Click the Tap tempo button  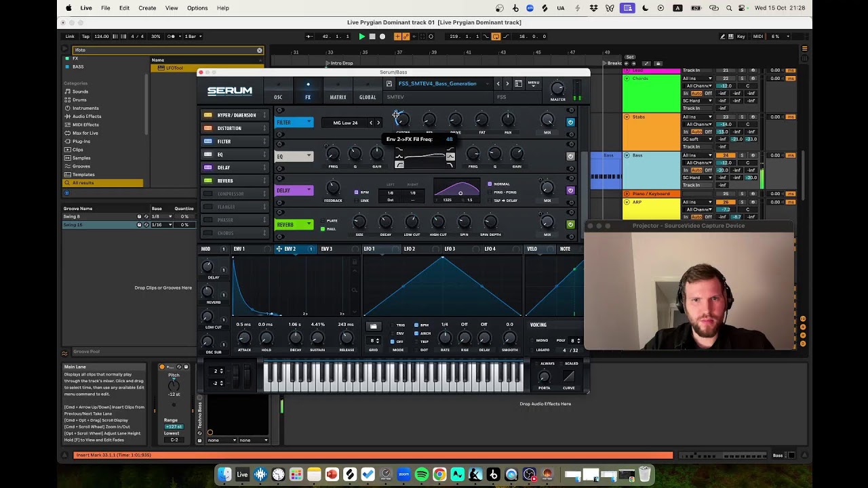coord(85,37)
